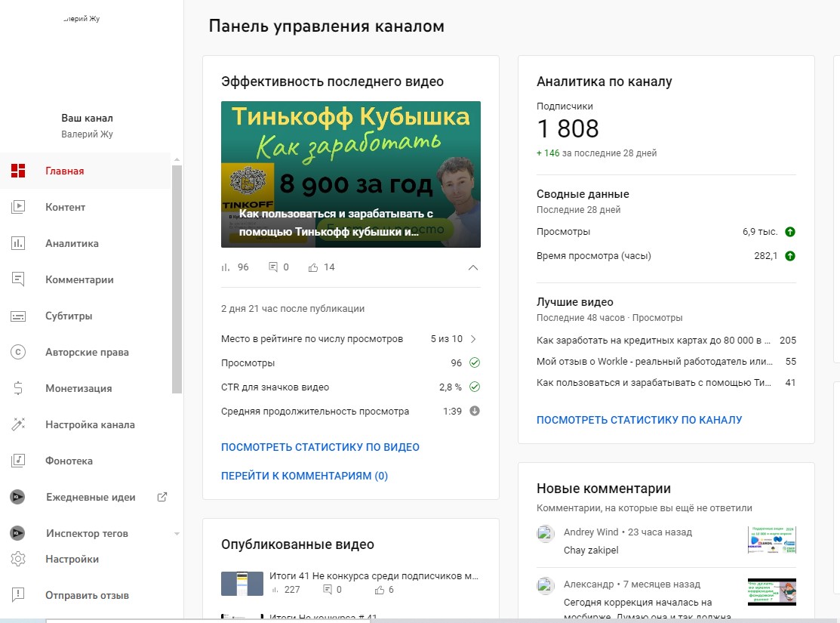Click the Комментарии icon in sidebar

18,279
